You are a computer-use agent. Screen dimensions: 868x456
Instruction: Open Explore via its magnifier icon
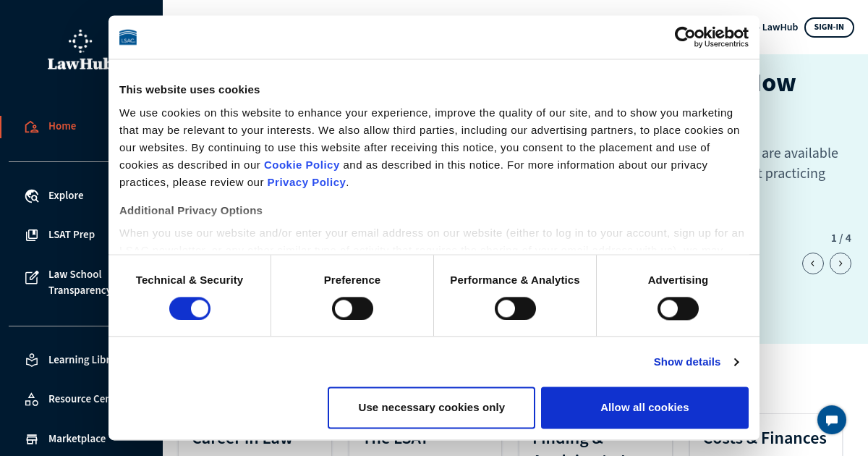tap(32, 196)
